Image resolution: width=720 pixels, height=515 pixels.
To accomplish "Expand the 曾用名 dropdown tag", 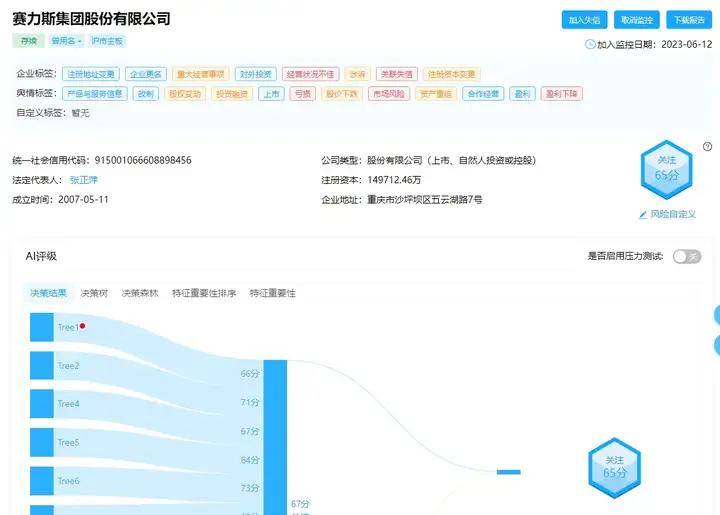I will pos(67,41).
